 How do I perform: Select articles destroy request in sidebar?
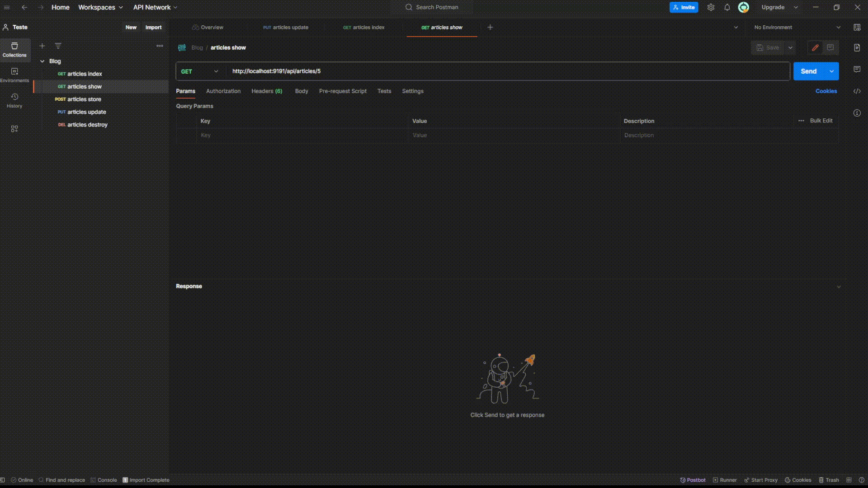coord(87,125)
